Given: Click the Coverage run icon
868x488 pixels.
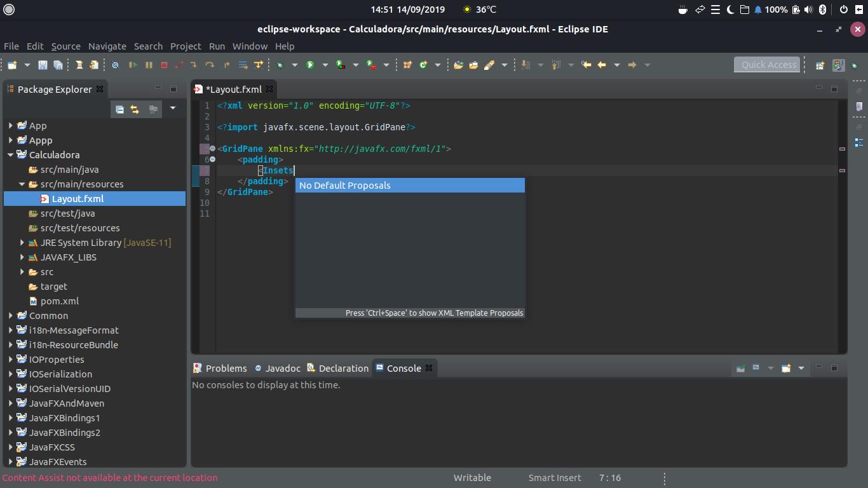Looking at the screenshot, I should 341,65.
